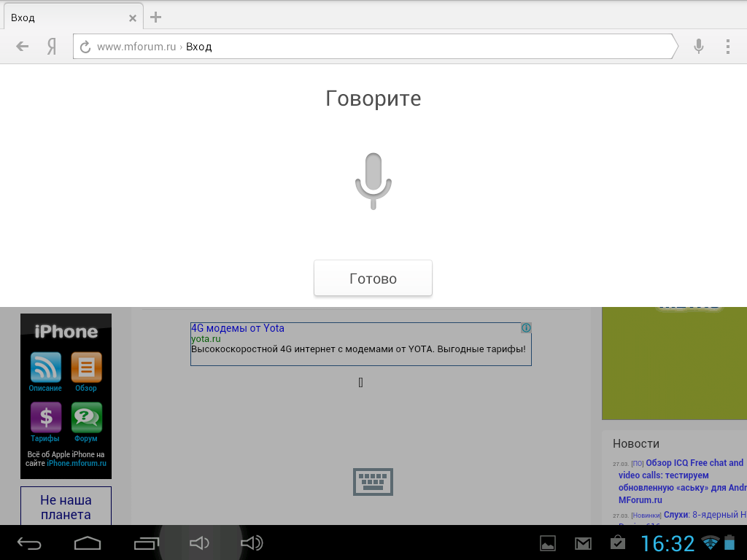This screenshot has height=560, width=747.
Task: Select the Вход browser tab
Action: [58, 17]
